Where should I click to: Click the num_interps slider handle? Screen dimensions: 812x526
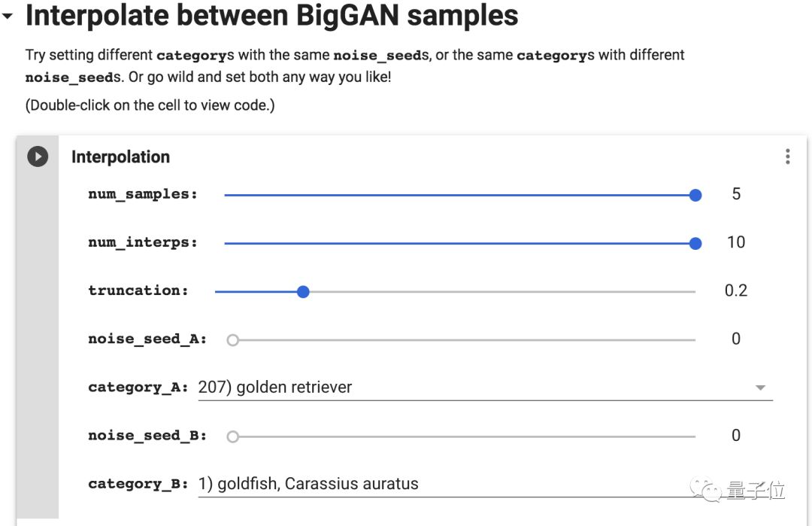coord(695,243)
